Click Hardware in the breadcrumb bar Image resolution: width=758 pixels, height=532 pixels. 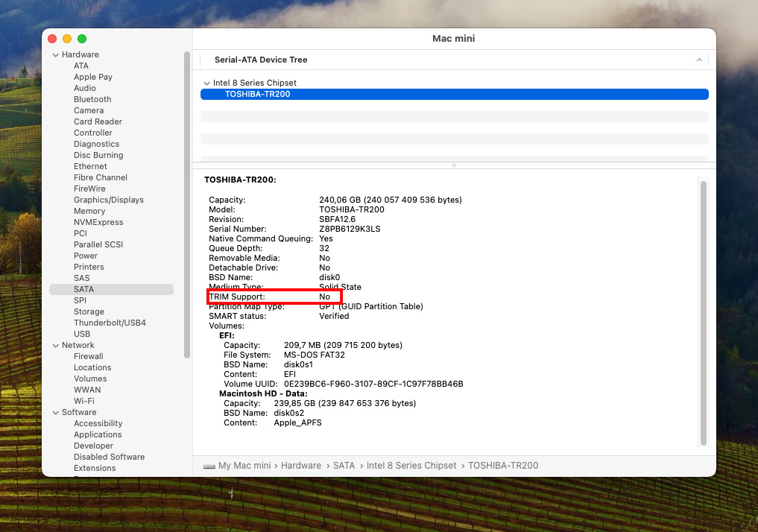301,465
